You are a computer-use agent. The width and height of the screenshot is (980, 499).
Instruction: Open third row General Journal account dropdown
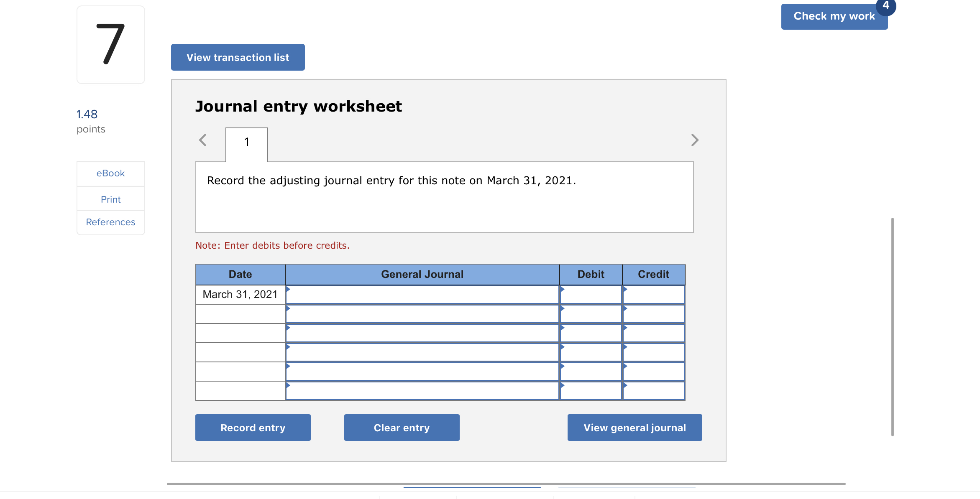(x=422, y=333)
